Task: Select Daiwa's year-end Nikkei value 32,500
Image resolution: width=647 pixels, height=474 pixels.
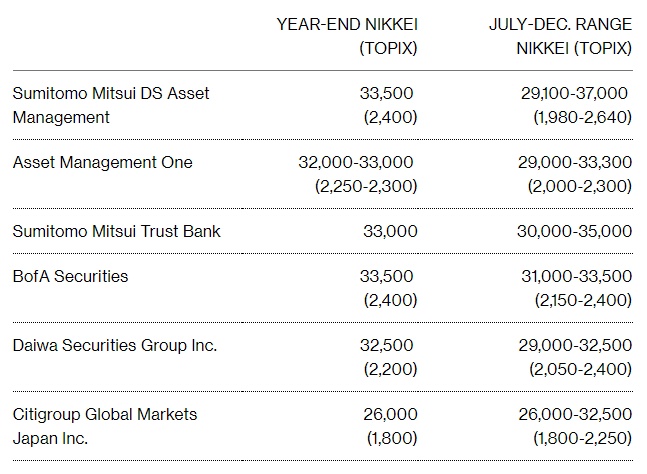Action: tap(387, 346)
